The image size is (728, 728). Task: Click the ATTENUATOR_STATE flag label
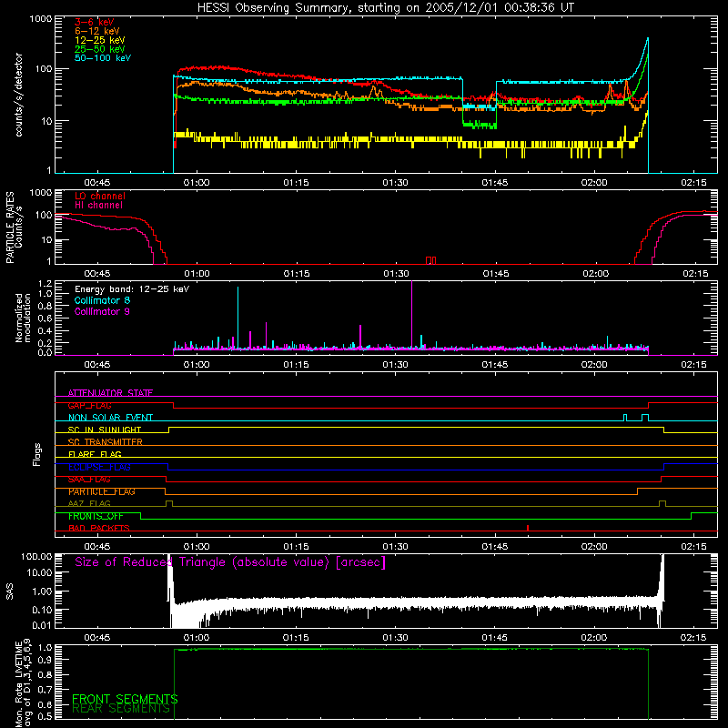tap(110, 393)
